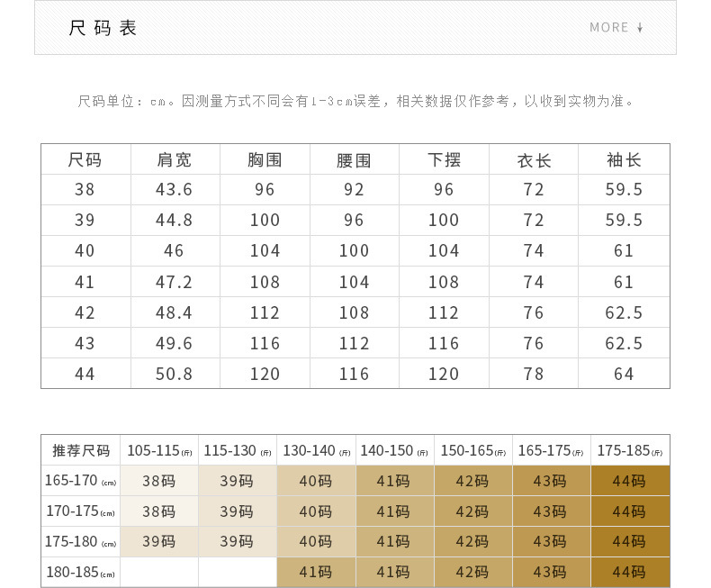
Task: Select the 尺码表 section title
Action: 103,28
